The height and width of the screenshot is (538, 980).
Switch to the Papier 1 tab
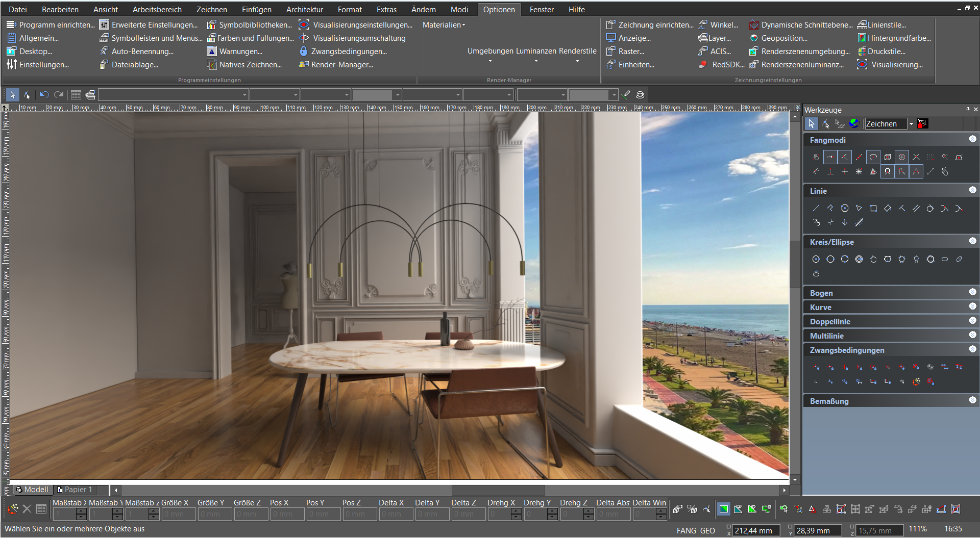click(79, 490)
